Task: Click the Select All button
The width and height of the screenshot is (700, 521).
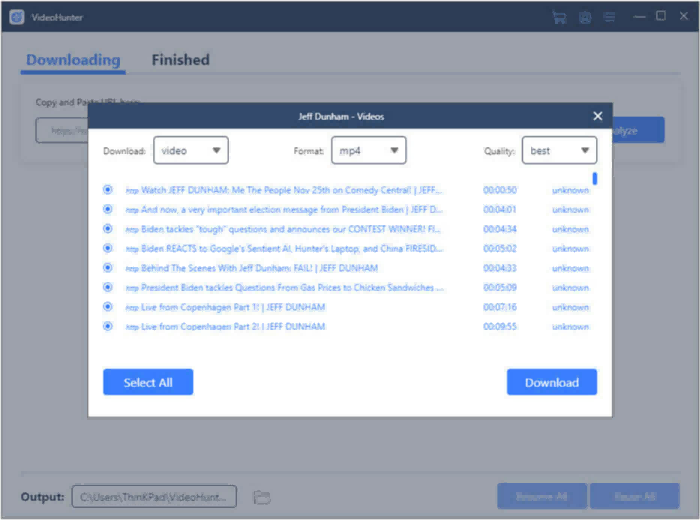Action: click(x=148, y=382)
